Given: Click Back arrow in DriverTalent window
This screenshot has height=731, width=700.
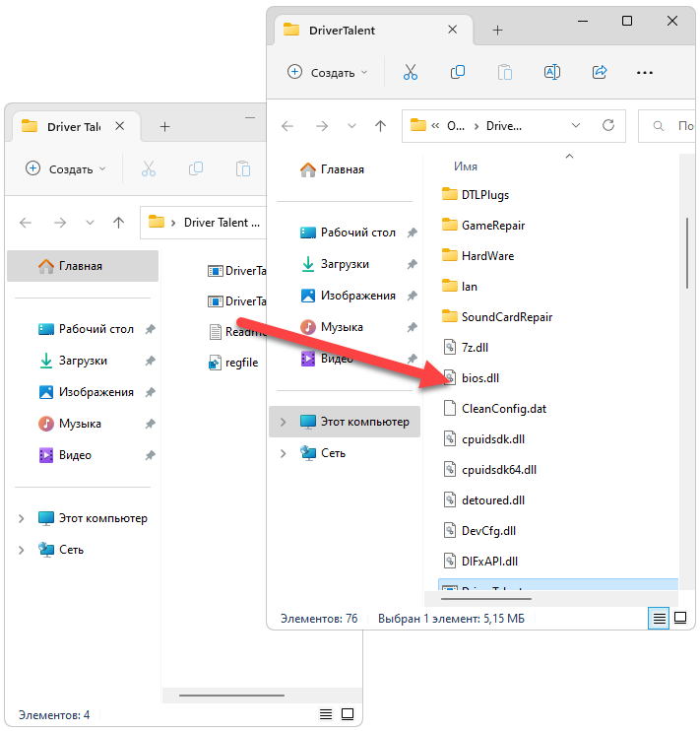Looking at the screenshot, I should (287, 126).
